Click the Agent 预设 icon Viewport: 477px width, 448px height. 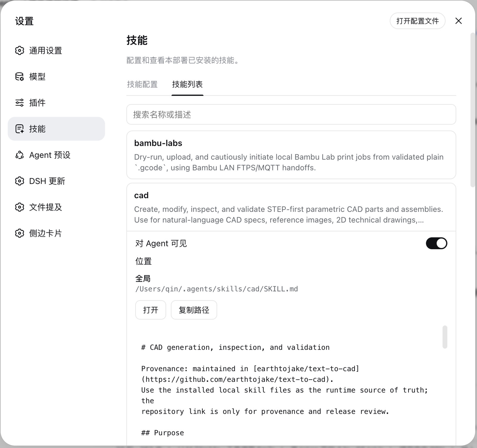click(x=19, y=155)
